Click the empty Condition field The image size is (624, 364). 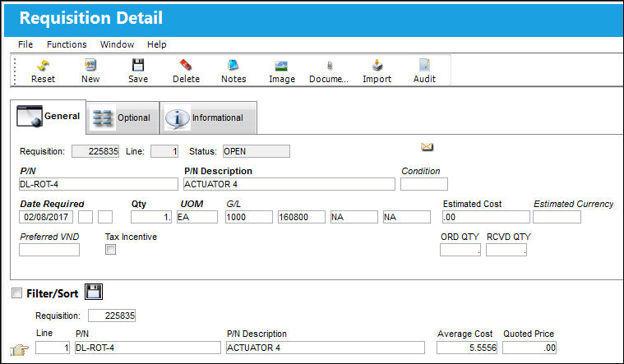424,184
